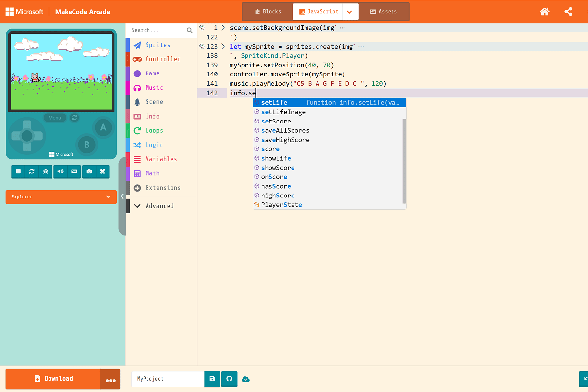Image resolution: width=588 pixels, height=392 pixels.
Task: Open GitHub repository options
Action: pyautogui.click(x=229, y=379)
